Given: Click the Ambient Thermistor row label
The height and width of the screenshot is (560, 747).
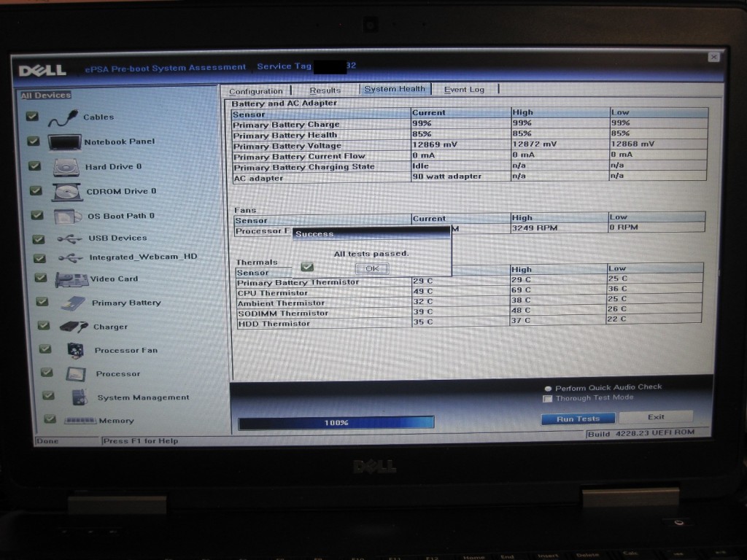Looking at the screenshot, I should pos(281,303).
